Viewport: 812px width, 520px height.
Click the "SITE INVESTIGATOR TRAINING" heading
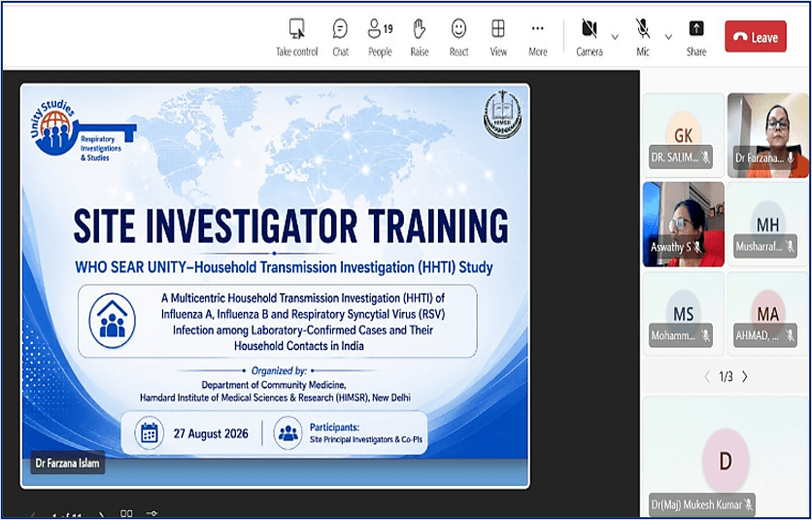point(290,226)
